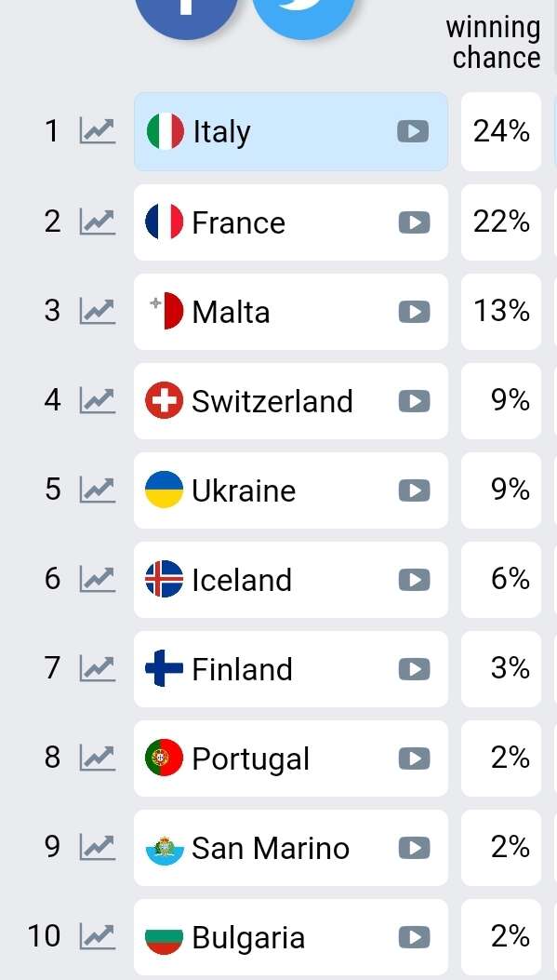Play Malta's song video
Screen dimensions: 557x980
[x=414, y=311]
